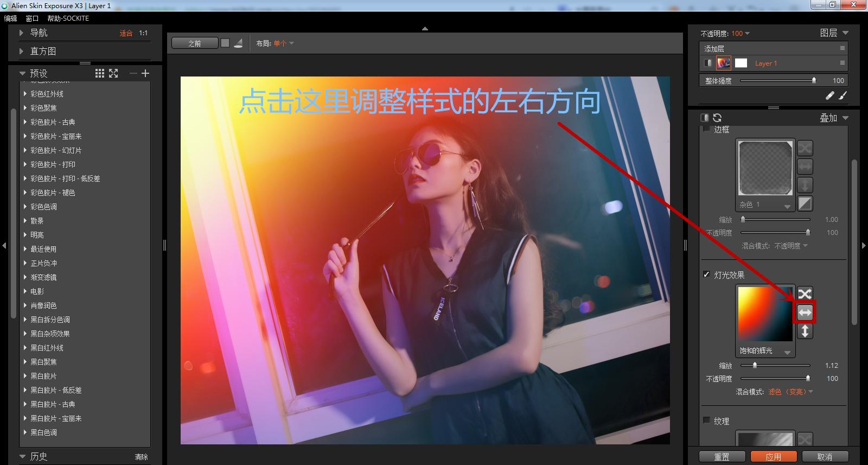Adjust the light effect 不透明度 opacity slider
This screenshot has width=868, height=465.
(x=775, y=378)
